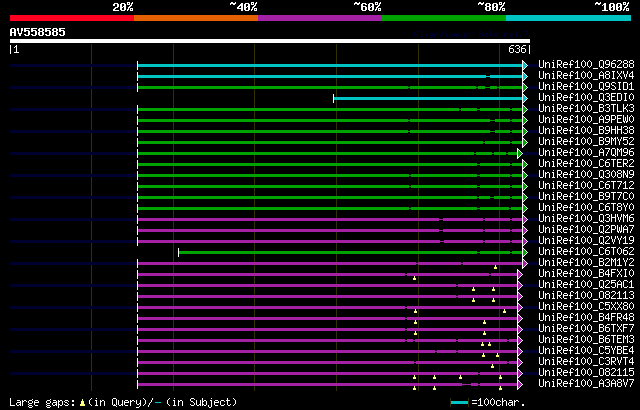This screenshot has width=640, height=410.
Task: Click the purple ~60% identity legend segment
Action: click(320, 18)
